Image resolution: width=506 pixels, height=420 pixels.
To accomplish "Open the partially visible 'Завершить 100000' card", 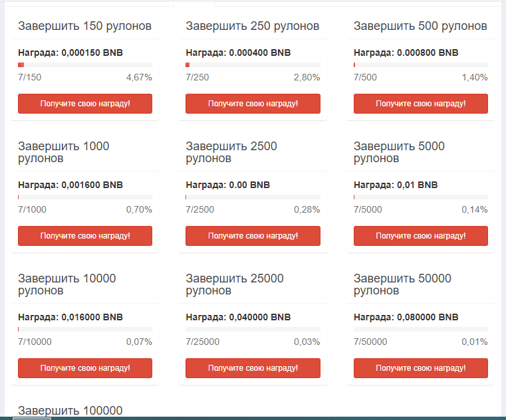I will (70, 411).
